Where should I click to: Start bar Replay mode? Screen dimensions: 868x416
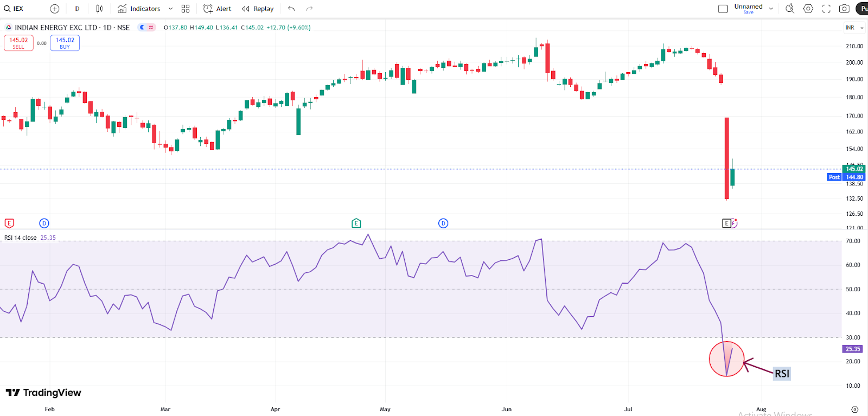pyautogui.click(x=258, y=9)
